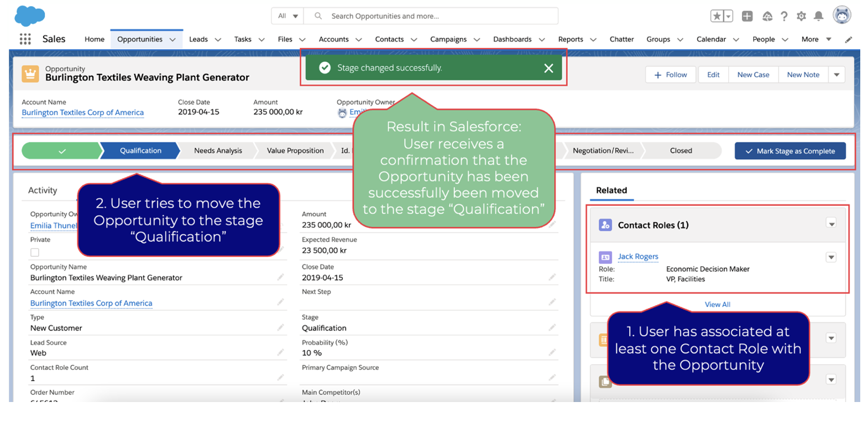Expand the Accounts tab dropdown arrow
Image resolution: width=868 pixels, height=423 pixels.
coord(359,39)
